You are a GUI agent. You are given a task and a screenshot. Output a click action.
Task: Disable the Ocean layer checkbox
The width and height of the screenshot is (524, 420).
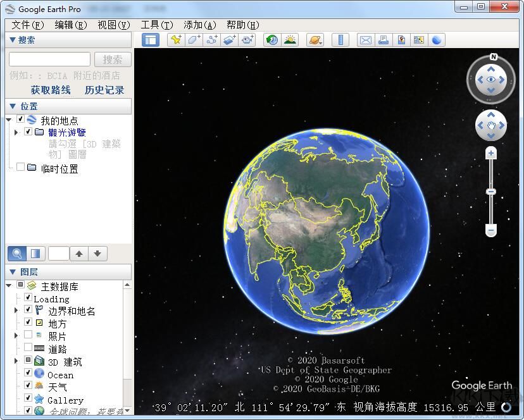coord(28,374)
